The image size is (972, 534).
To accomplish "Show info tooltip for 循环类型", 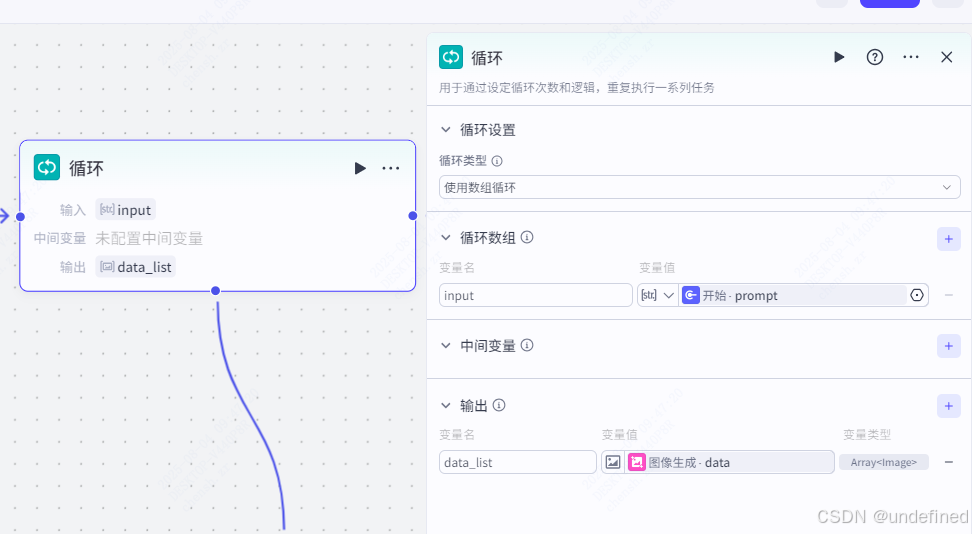I will 497,161.
